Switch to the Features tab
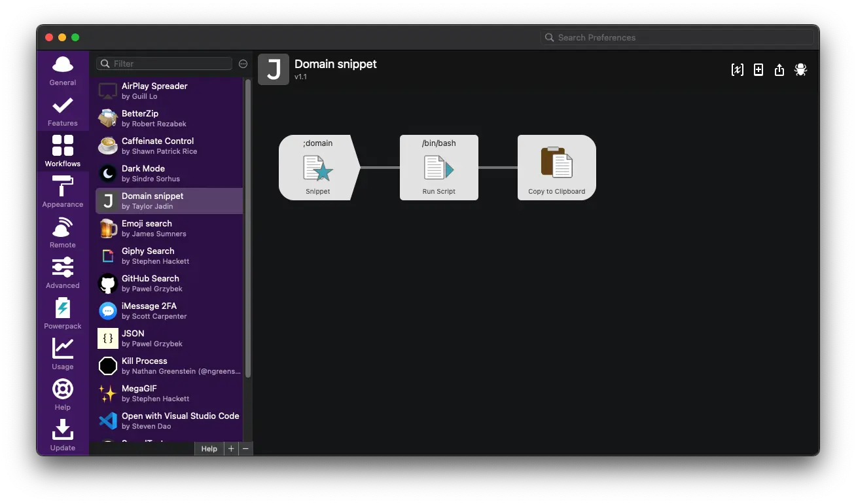856x504 pixels. [63, 111]
